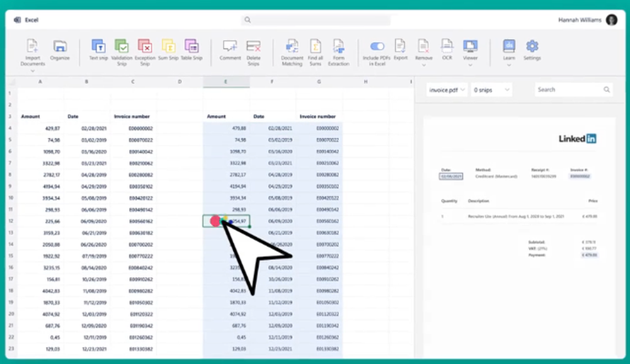Open the invoice.pdf document dropdown

447,90
